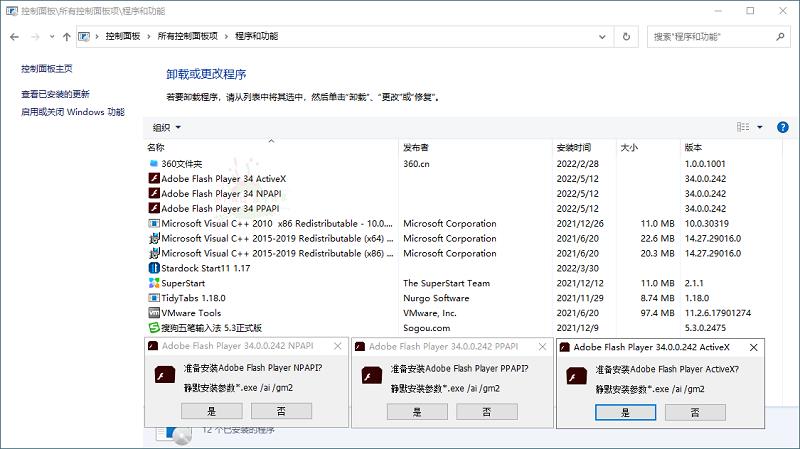This screenshot has width=800, height=449.
Task: Click 否 in the NPAPI install dialog
Action: tap(281, 410)
